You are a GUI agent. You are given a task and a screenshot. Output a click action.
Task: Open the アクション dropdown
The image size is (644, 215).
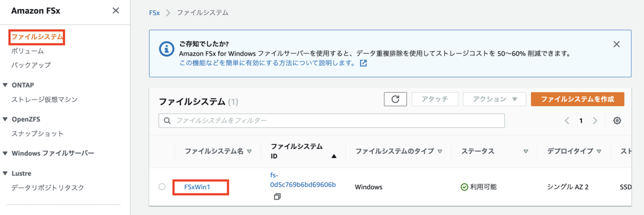pyautogui.click(x=494, y=99)
